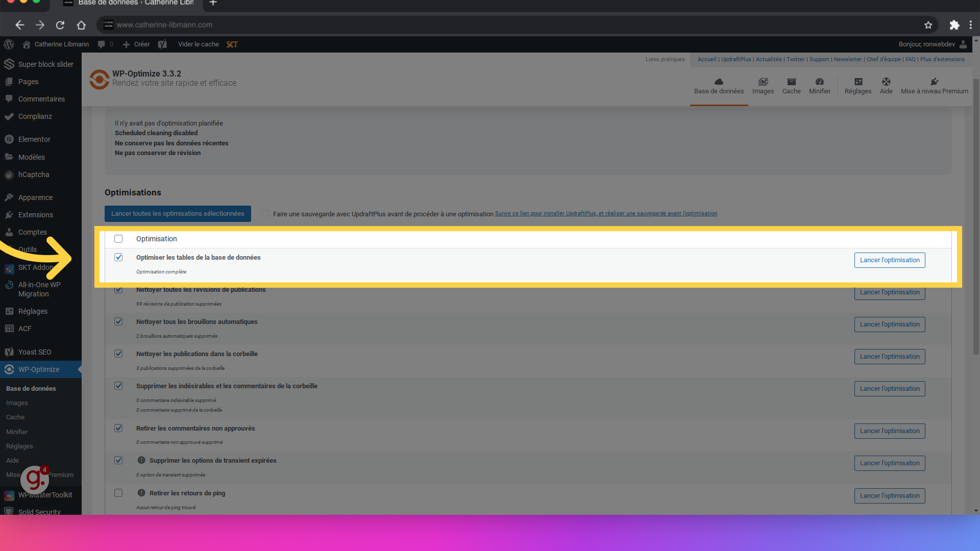Open Bonjour, ronwebdev account menu
Image resolution: width=980 pixels, height=551 pixels.
pyautogui.click(x=933, y=44)
